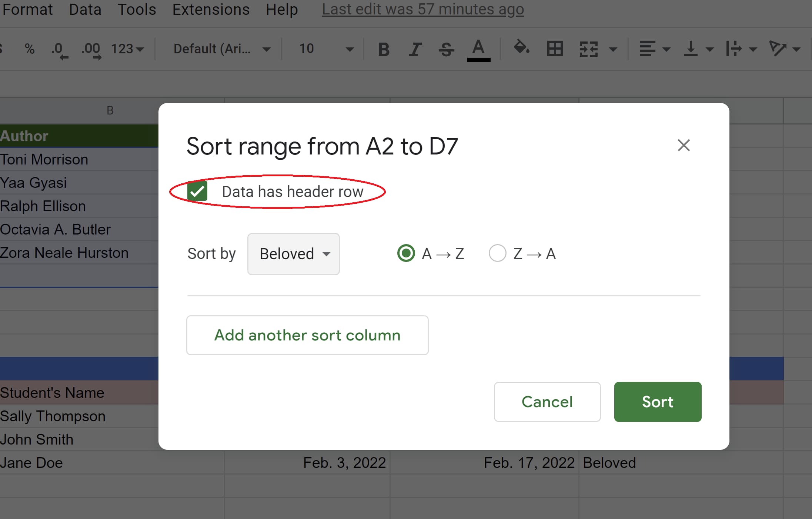Open the borders tool
Viewport: 812px width, 519px height.
pos(555,49)
